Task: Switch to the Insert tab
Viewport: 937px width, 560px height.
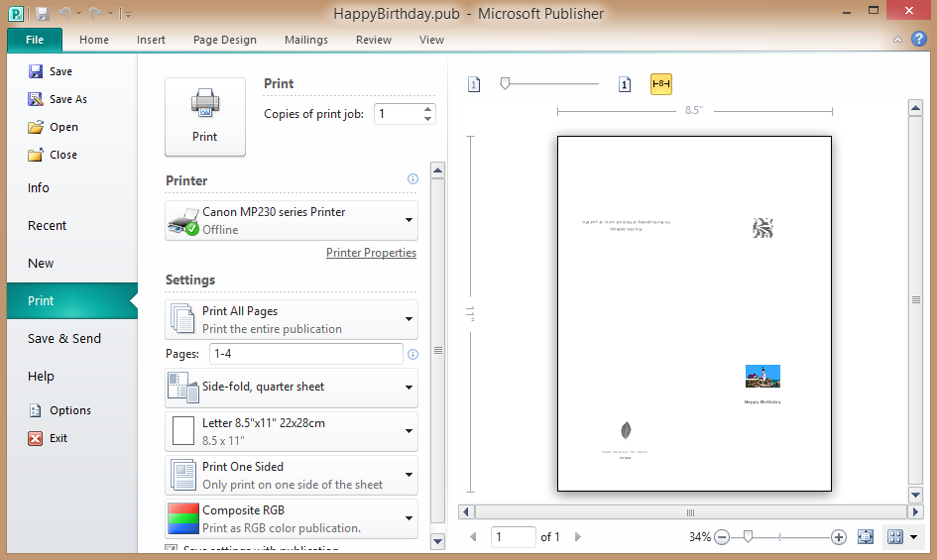Action: [x=151, y=40]
